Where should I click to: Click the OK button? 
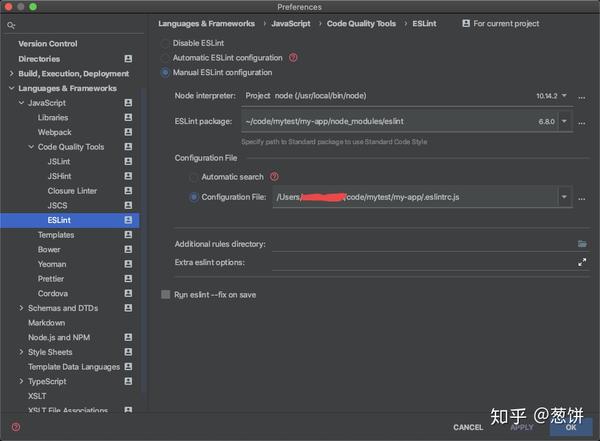(571, 427)
